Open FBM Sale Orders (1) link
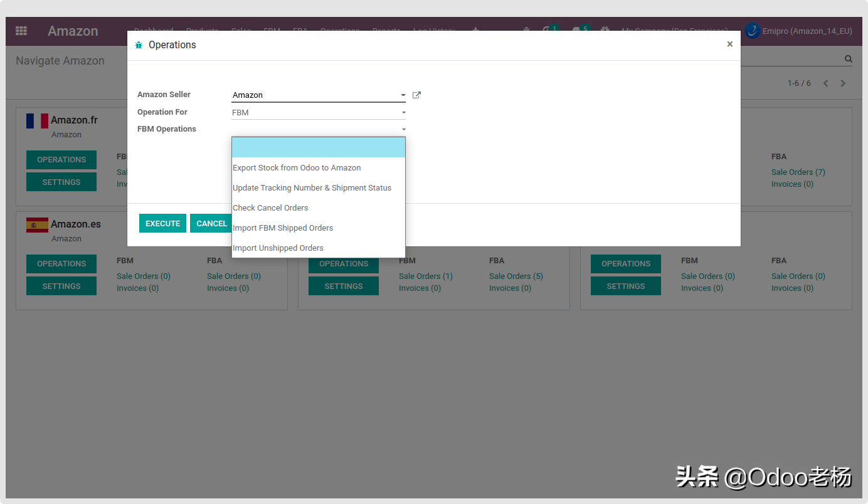Screen dimensions: 868x504 pos(426,276)
